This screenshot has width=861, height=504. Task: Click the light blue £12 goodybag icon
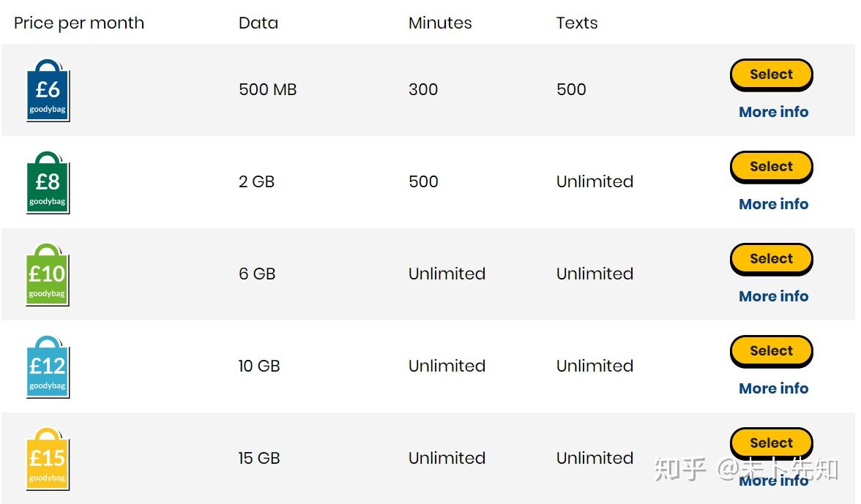(x=48, y=368)
